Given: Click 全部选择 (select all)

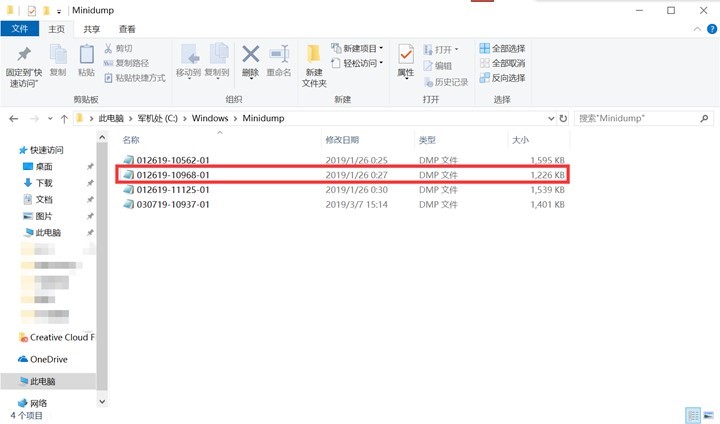Looking at the screenshot, I should 501,48.
